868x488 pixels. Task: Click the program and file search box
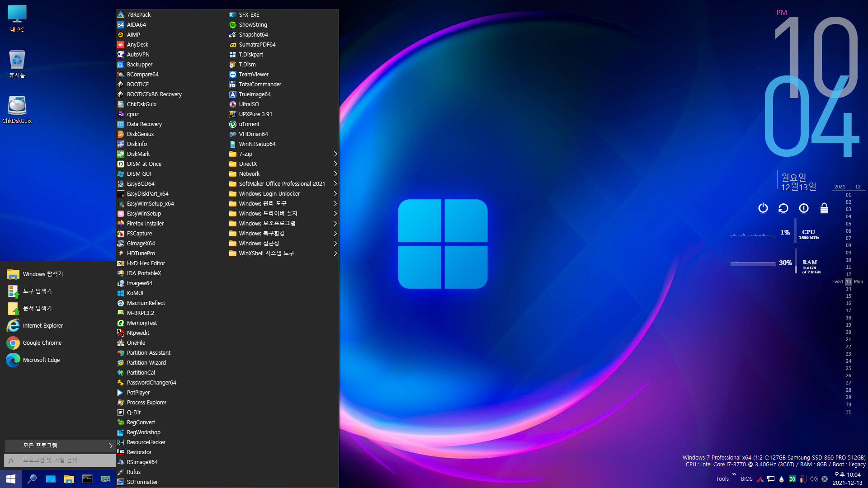[x=60, y=460]
